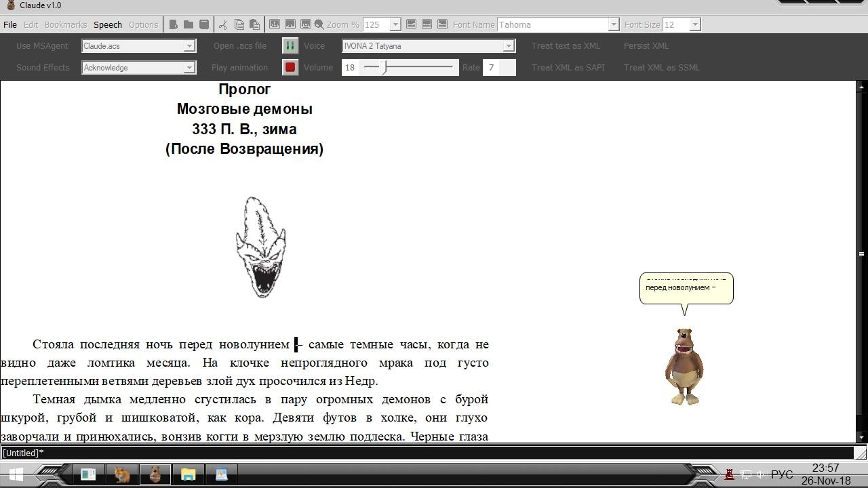Viewport: 868px width, 488px height.
Task: Open the Zoom % 125 dropdown
Action: coord(395,24)
